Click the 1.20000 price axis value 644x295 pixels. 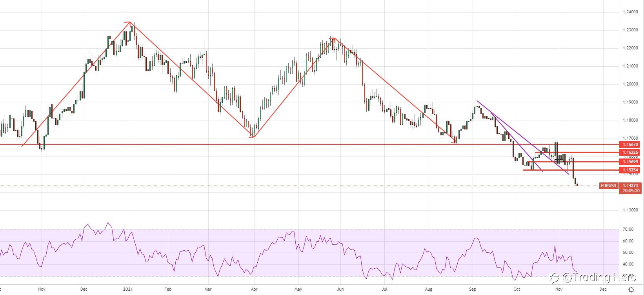click(x=630, y=84)
